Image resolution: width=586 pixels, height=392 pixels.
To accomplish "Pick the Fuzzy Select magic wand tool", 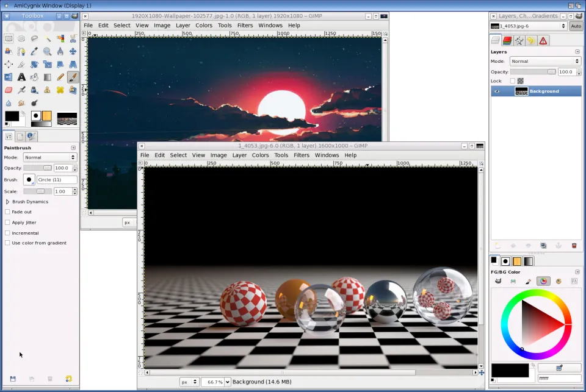I will [47, 39].
